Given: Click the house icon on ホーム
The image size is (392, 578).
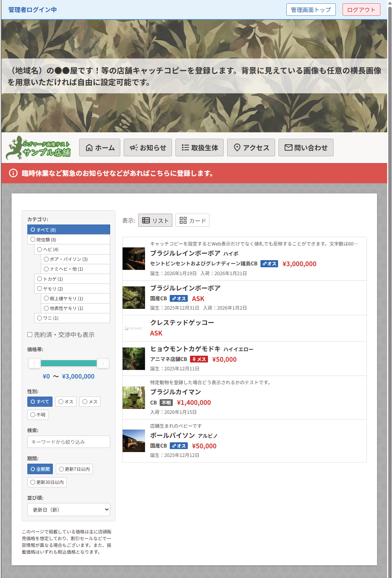Looking at the screenshot, I should coord(89,148).
